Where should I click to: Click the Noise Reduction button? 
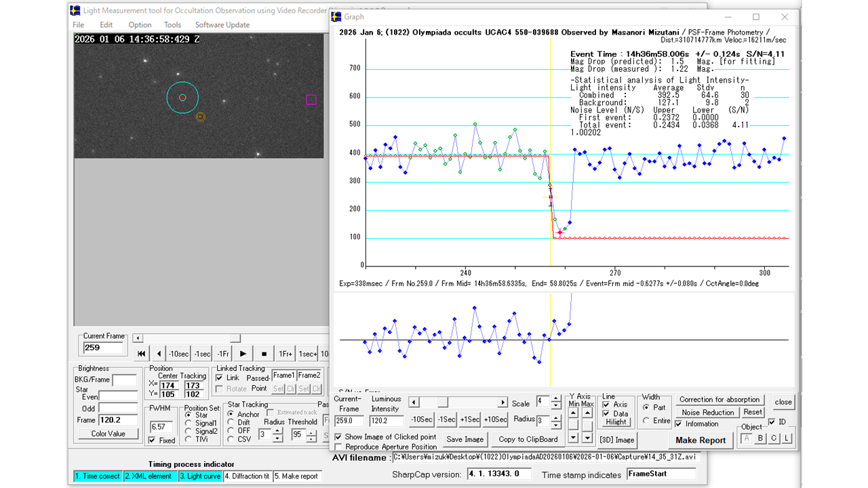(x=707, y=412)
